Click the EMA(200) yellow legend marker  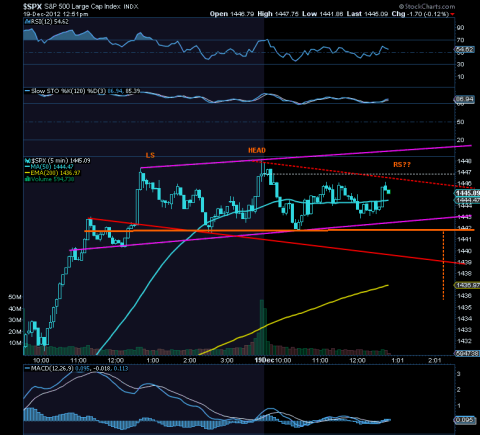pyautogui.click(x=27, y=173)
